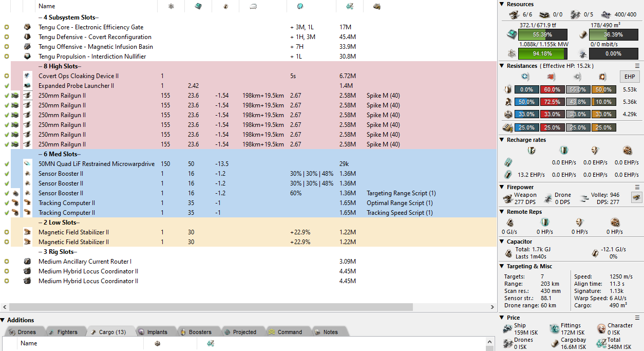Toggle the 50MN Microwarpdrive active state

click(x=6, y=164)
